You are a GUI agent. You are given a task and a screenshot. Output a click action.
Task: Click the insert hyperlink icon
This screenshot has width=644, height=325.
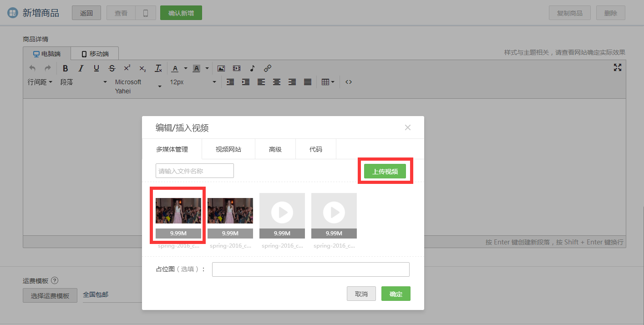(268, 68)
